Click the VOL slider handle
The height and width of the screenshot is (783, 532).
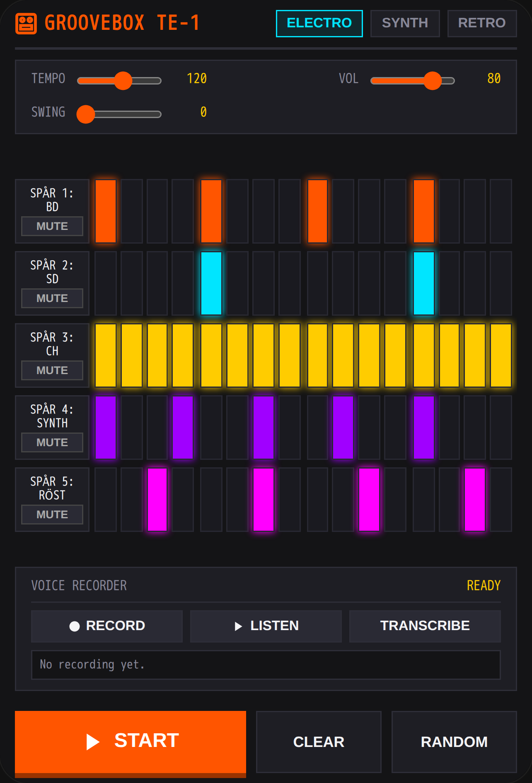pos(433,81)
